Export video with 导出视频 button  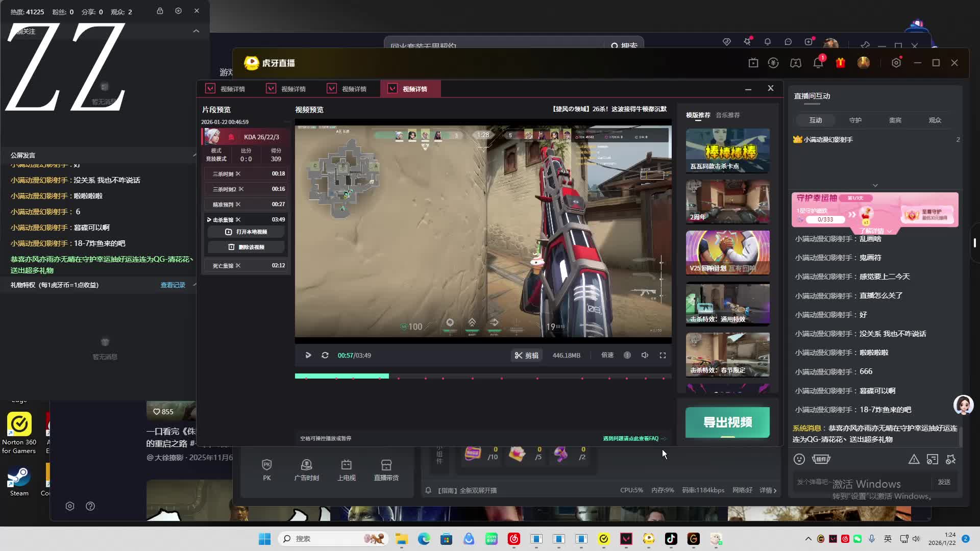[x=727, y=422]
